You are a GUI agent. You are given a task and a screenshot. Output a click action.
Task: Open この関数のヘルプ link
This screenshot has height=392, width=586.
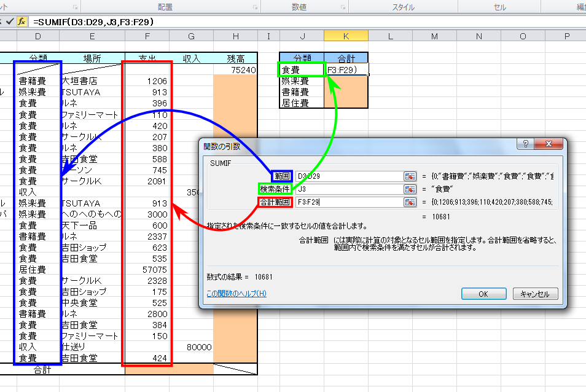(236, 294)
